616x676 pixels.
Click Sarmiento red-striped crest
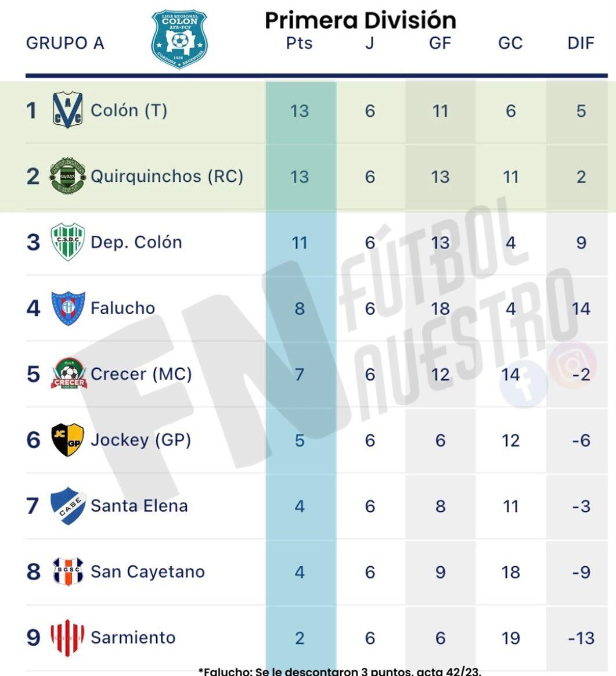[x=67, y=638]
